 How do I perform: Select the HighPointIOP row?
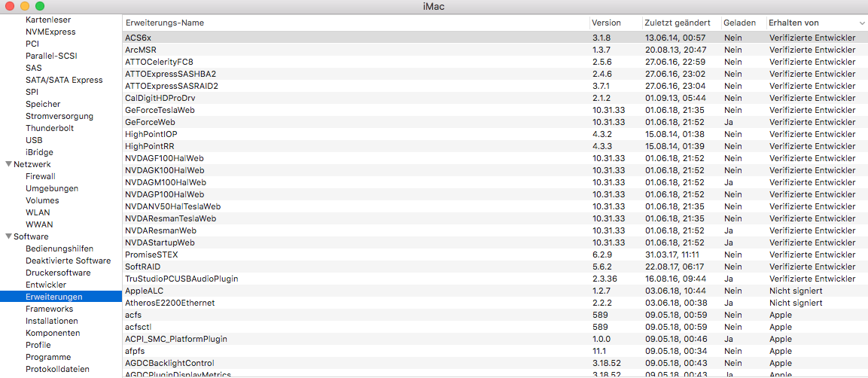495,135
